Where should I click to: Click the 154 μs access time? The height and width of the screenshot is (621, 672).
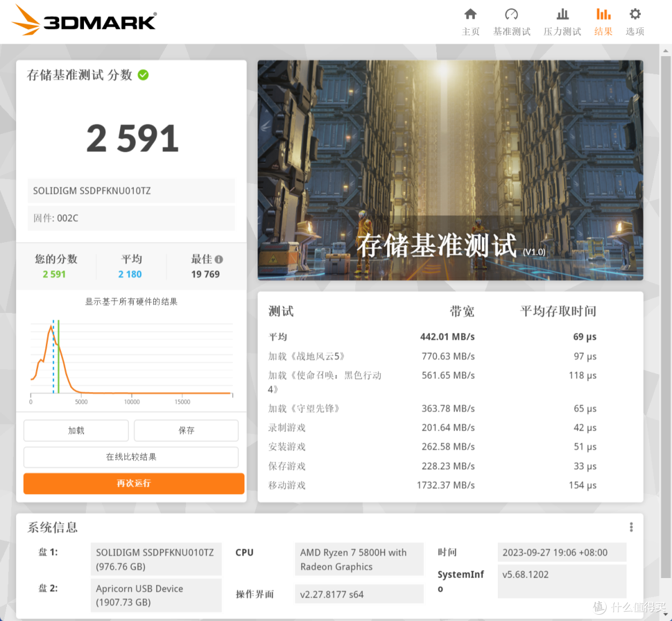point(582,485)
